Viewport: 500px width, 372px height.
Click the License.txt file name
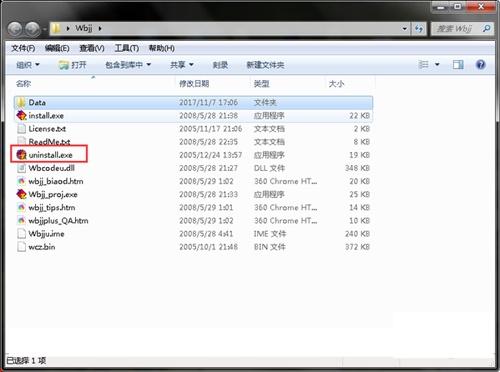pyautogui.click(x=47, y=129)
